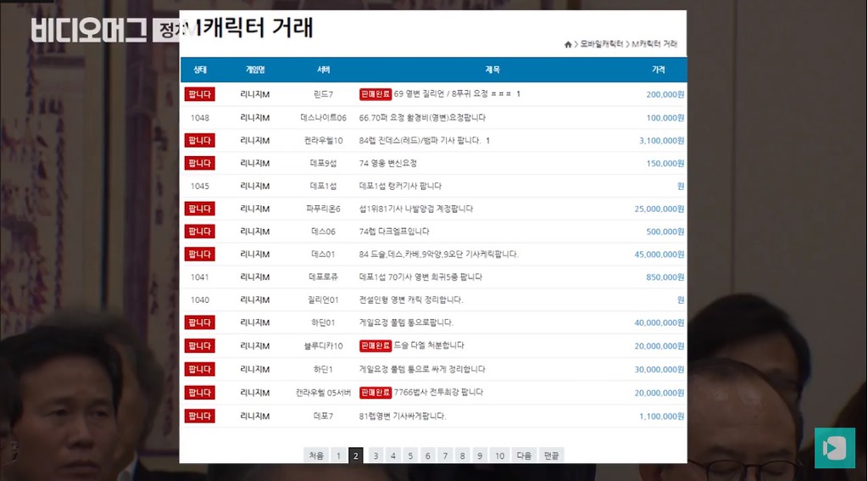This screenshot has width=868, height=481.
Task: Go to page 1
Action: 338,456
